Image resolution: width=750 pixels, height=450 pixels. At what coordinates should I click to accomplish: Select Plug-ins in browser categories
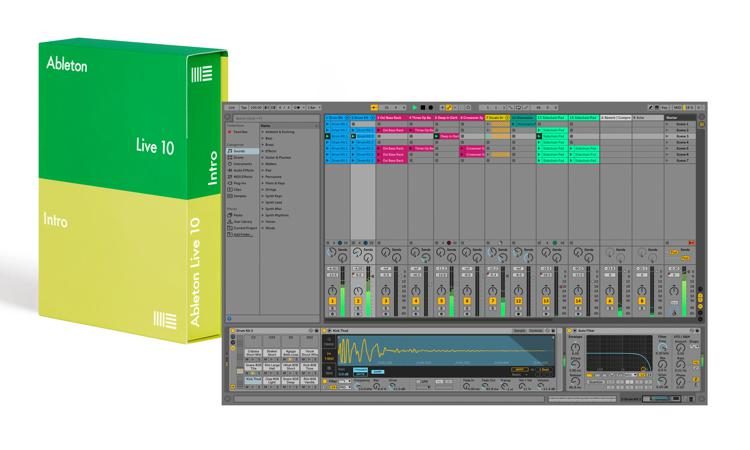point(243,183)
